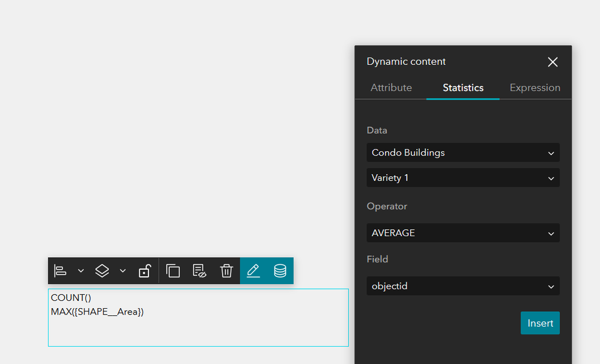Expand the alignment options chevron
Image resolution: width=600 pixels, height=364 pixels.
point(81,271)
